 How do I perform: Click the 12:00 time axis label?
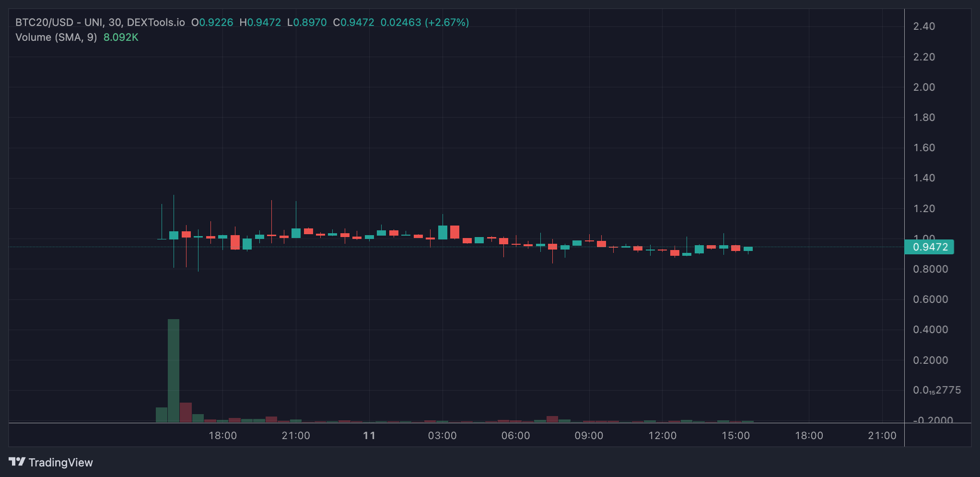coord(662,436)
